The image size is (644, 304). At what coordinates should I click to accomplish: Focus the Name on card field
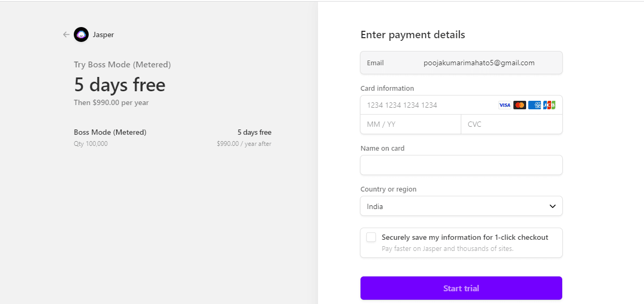461,165
